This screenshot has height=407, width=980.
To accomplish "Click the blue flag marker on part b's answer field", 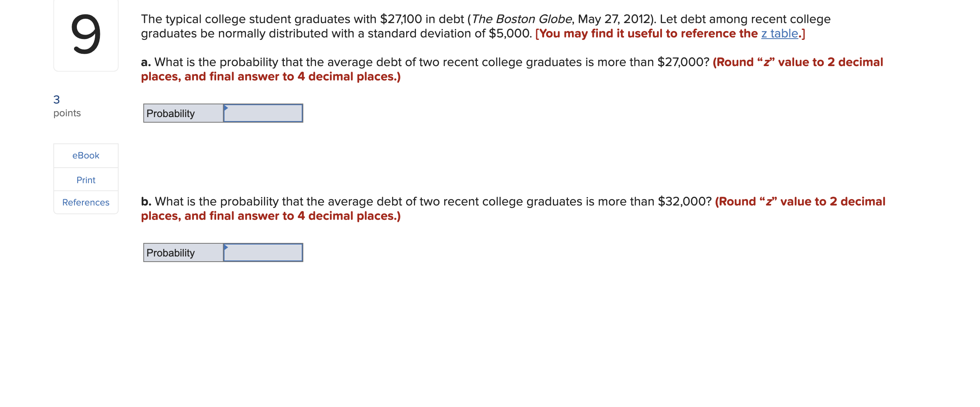I will pos(226,247).
